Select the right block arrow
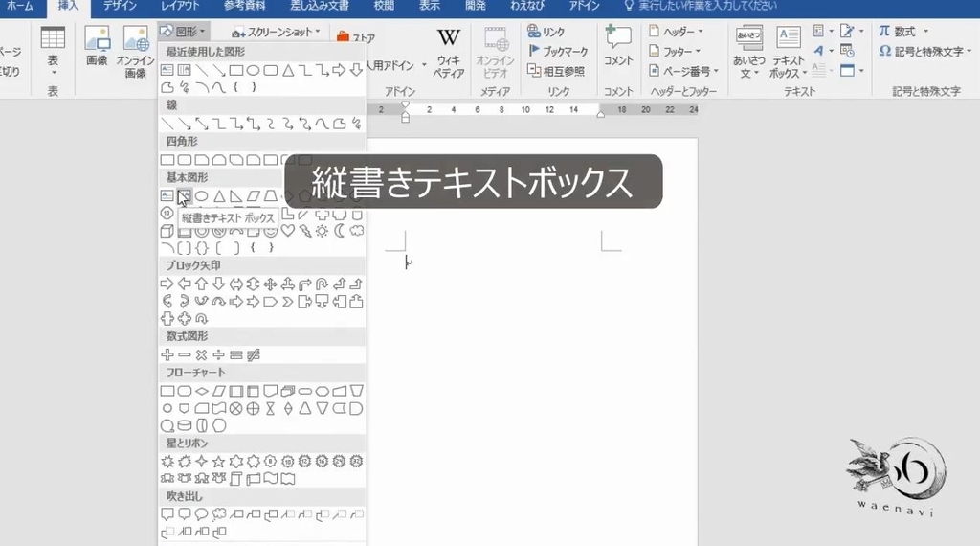980x546 pixels. point(167,284)
